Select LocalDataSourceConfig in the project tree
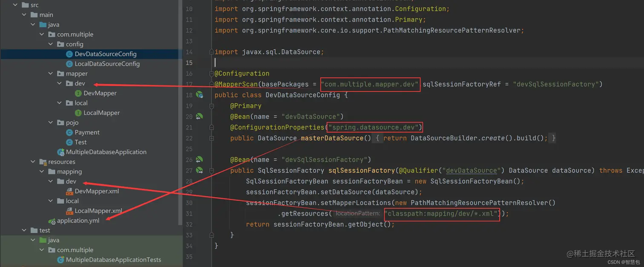Screen dimensions: 644x267 (x=107, y=64)
